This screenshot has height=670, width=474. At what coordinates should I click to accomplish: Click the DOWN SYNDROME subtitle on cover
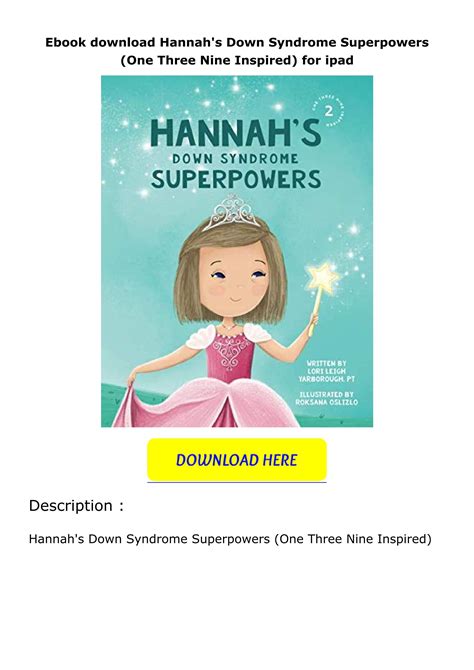click(235, 159)
